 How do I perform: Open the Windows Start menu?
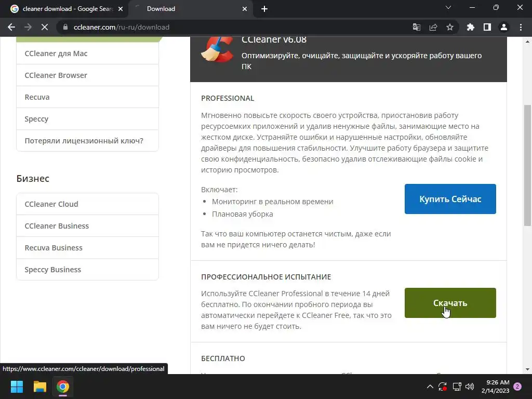pos(17,387)
